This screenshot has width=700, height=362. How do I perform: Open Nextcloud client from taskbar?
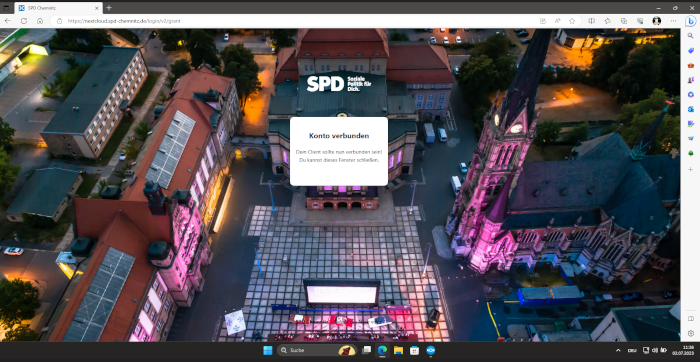[430, 350]
